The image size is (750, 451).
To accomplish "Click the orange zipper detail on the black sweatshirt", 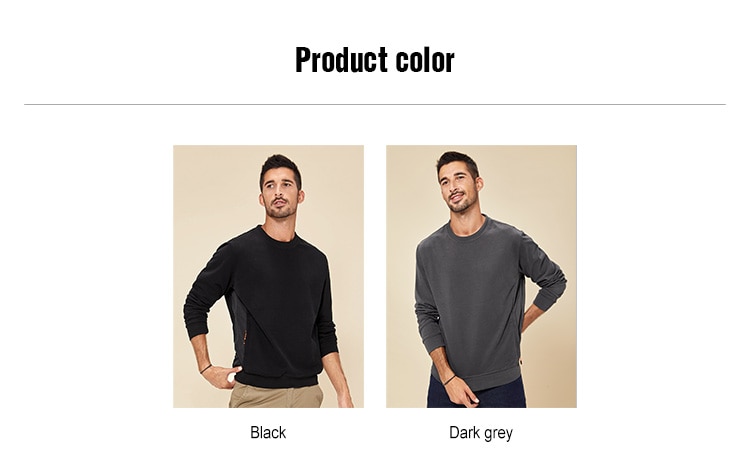I will coord(246,338).
